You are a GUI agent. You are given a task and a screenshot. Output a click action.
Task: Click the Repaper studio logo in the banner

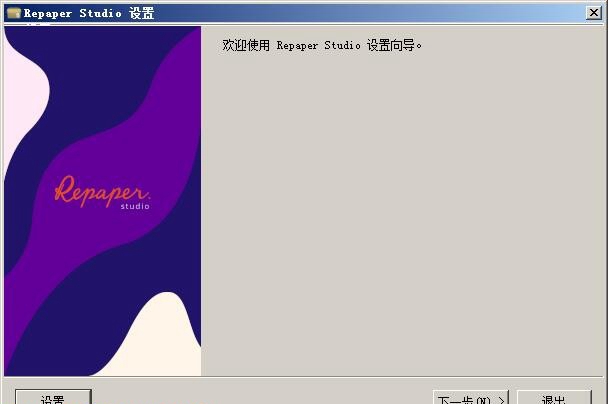(102, 193)
